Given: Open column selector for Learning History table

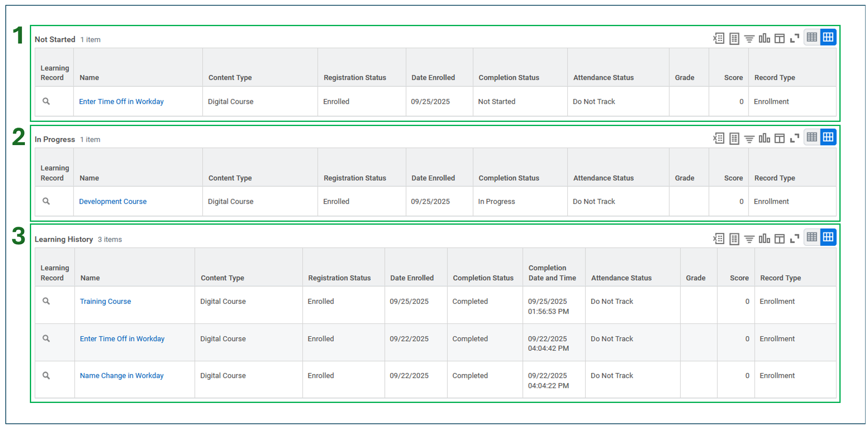Looking at the screenshot, I should pos(780,239).
